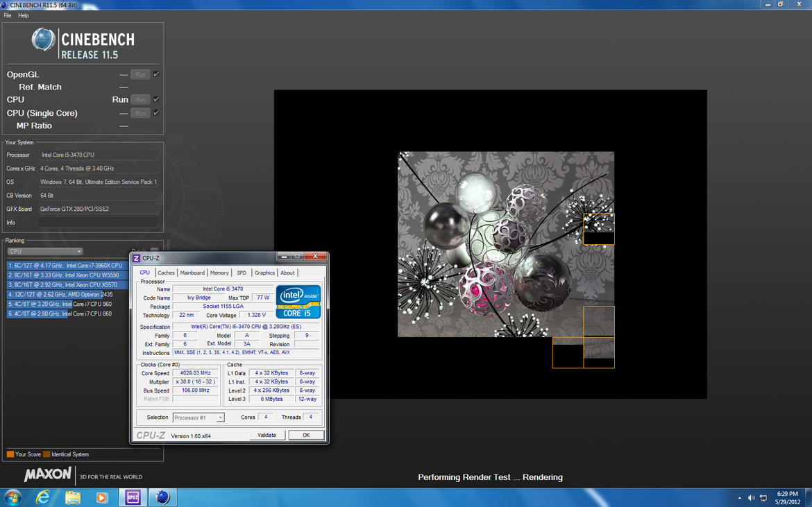Select ranking row 'Intel Xeon CPU W5590'
812x507 pixels.
(67, 275)
